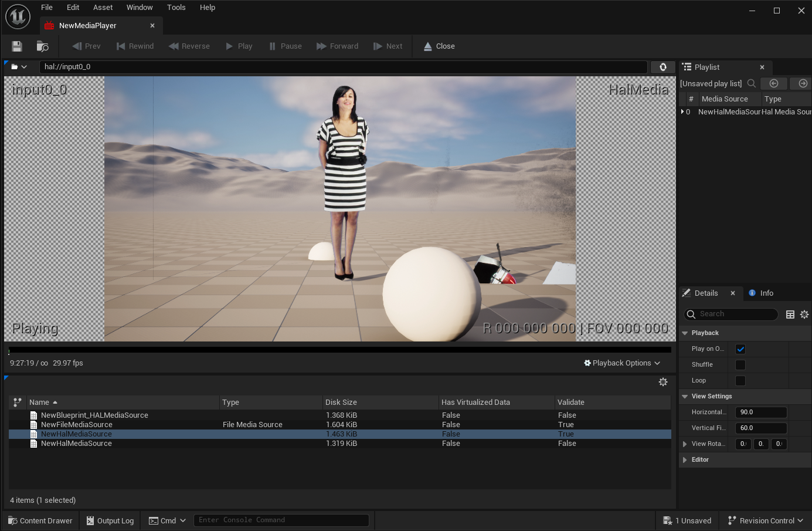Open the media folder dropdown

pos(19,67)
